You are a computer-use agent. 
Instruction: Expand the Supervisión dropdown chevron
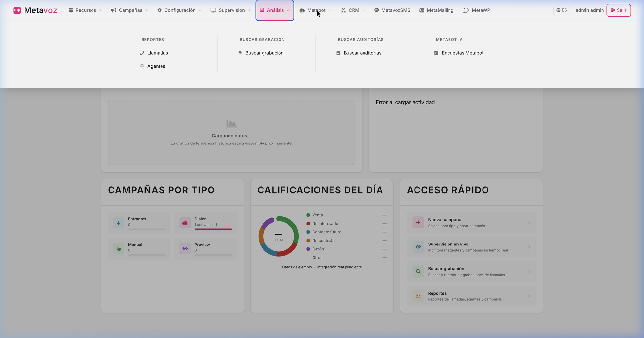[249, 10]
